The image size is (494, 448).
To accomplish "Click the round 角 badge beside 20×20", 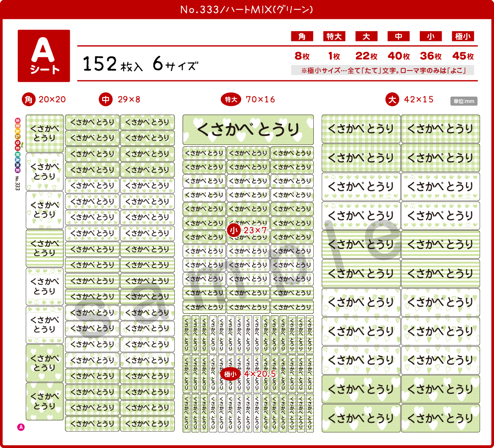I will [29, 100].
